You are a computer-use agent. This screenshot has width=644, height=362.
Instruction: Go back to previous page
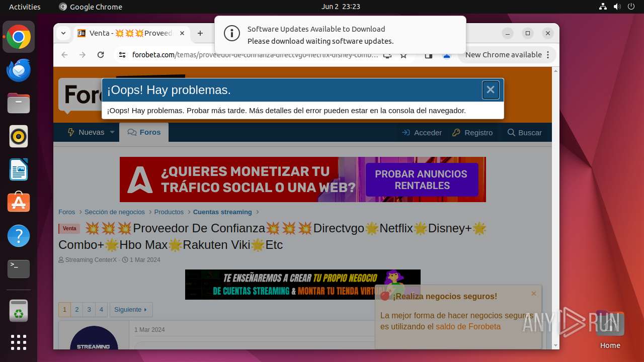tap(64, 55)
